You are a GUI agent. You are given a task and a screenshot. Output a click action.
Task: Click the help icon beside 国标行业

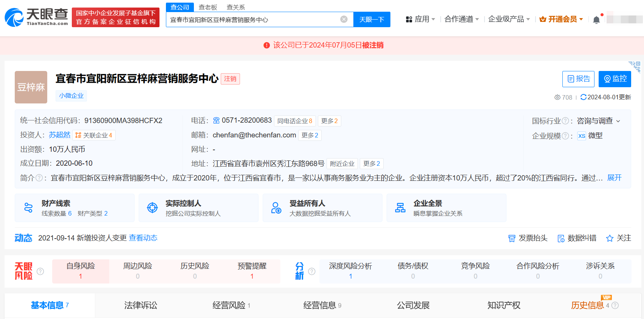coord(565,121)
